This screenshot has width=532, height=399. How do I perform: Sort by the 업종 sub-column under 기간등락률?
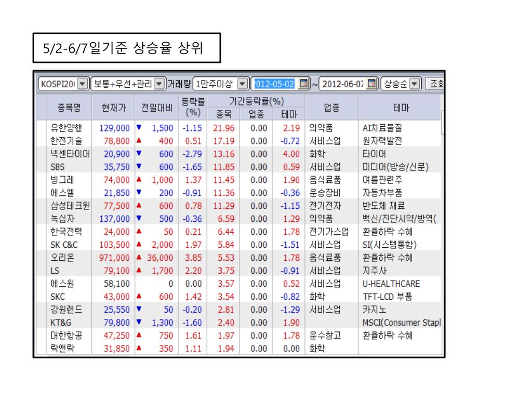click(256, 114)
